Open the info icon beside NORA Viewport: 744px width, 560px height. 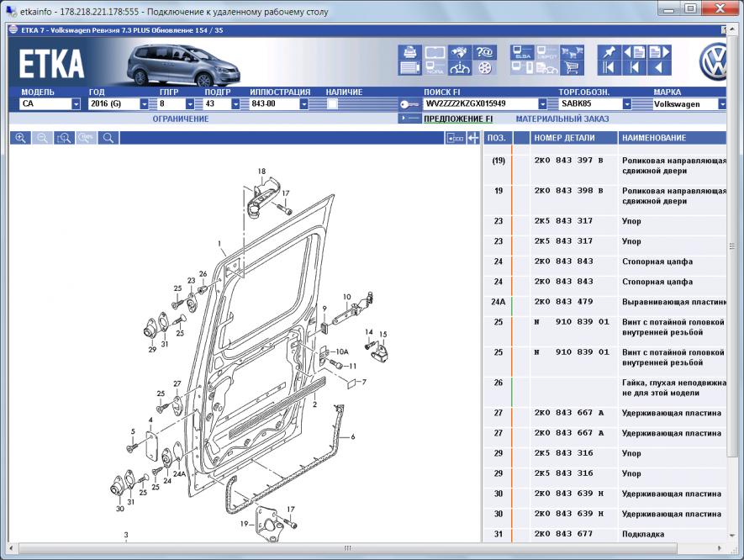459,68
